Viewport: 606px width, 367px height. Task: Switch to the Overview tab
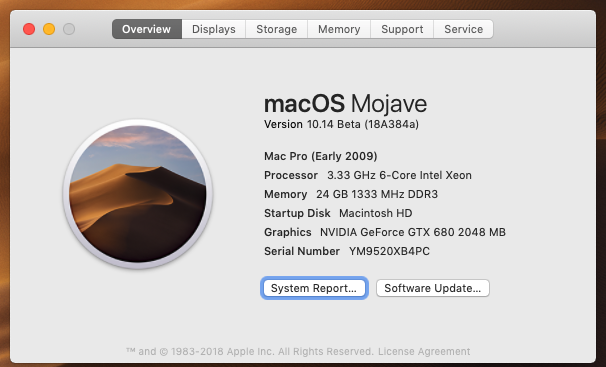click(x=147, y=29)
